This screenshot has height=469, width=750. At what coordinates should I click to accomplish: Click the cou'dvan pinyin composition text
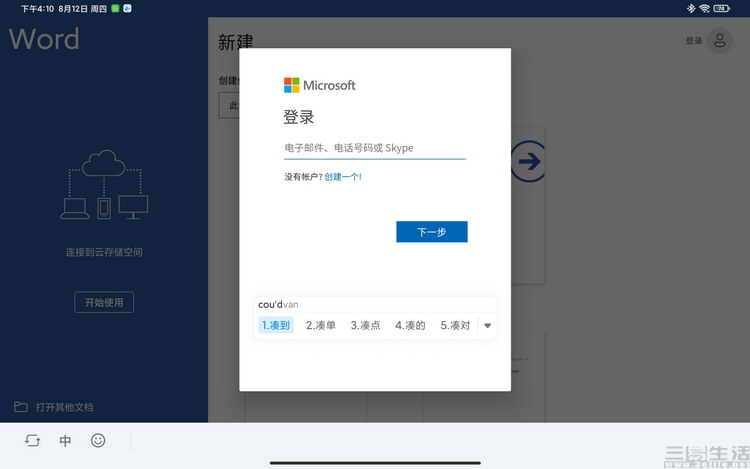[278, 305]
